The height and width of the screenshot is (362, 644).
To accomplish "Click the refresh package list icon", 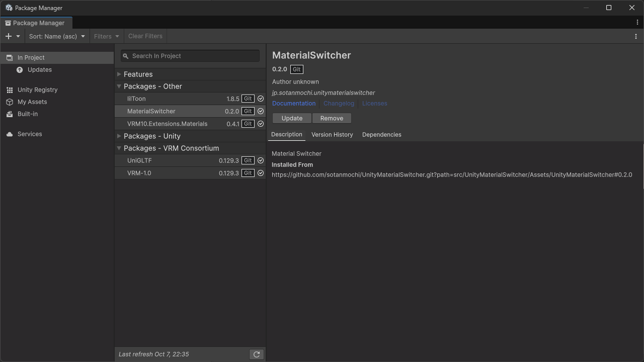I will [257, 354].
